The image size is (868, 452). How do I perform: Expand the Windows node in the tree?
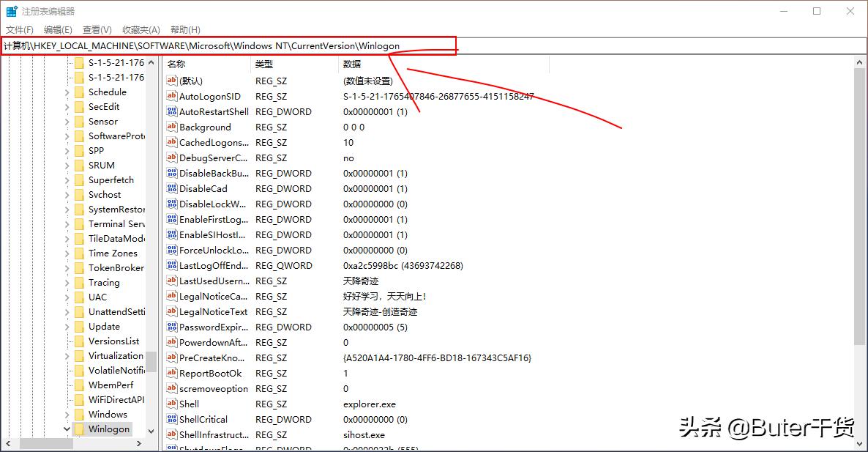click(67, 414)
